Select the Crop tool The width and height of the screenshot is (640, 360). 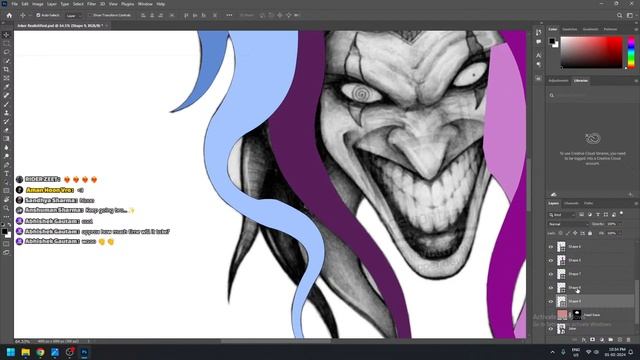point(6,69)
